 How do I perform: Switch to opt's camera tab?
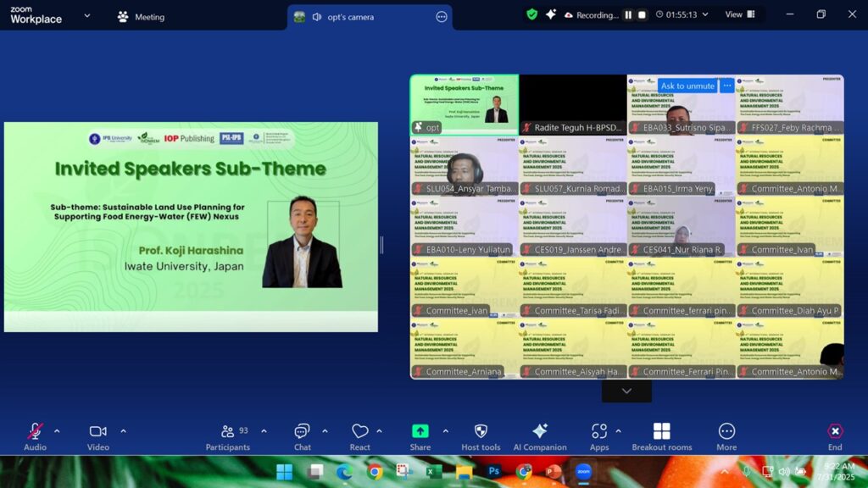(x=348, y=17)
